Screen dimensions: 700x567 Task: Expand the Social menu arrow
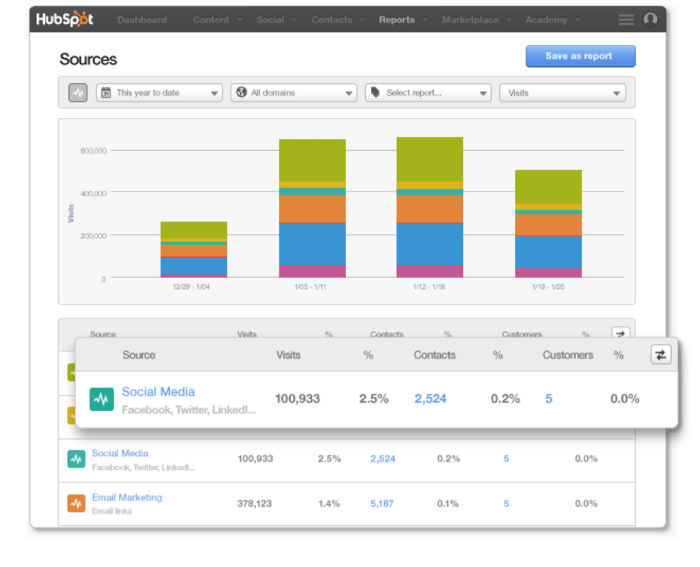point(294,20)
